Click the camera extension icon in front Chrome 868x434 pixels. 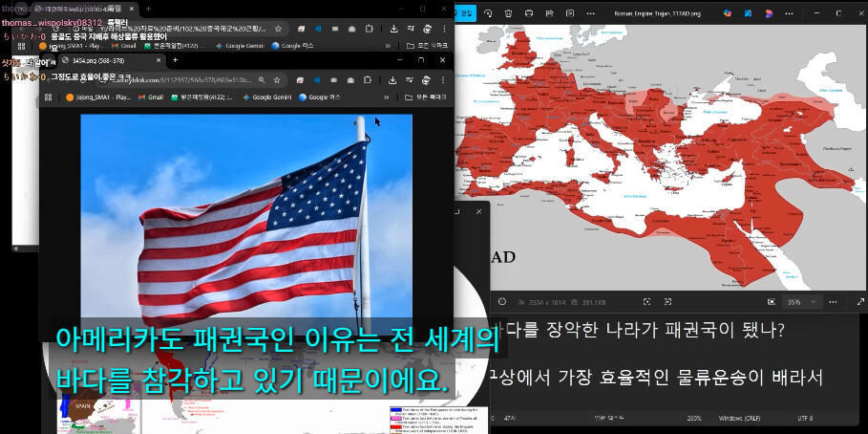351,80
